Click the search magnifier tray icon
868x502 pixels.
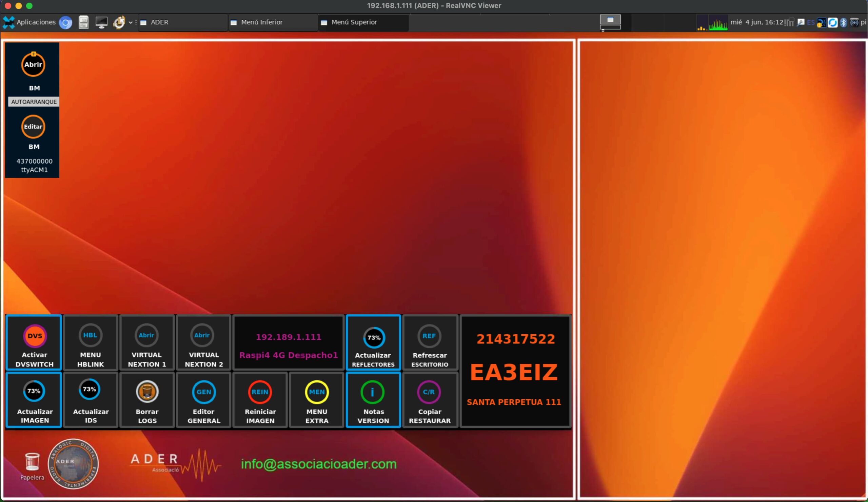[x=801, y=22]
